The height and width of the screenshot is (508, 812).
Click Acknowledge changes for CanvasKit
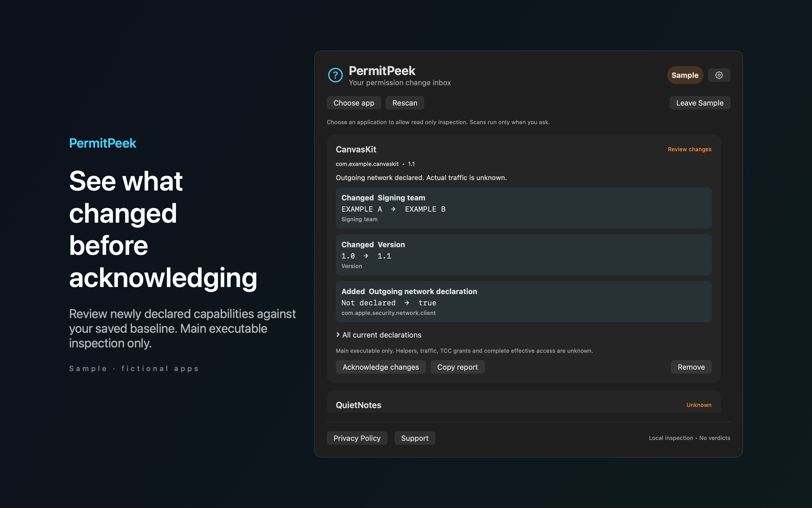pyautogui.click(x=381, y=367)
